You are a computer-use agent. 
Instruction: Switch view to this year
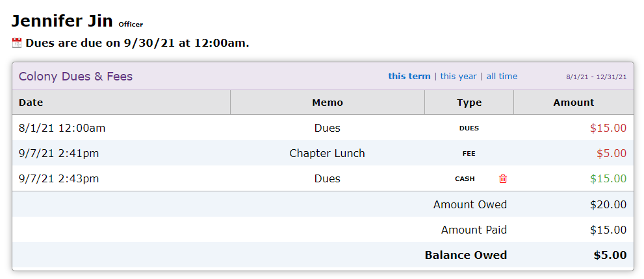458,77
